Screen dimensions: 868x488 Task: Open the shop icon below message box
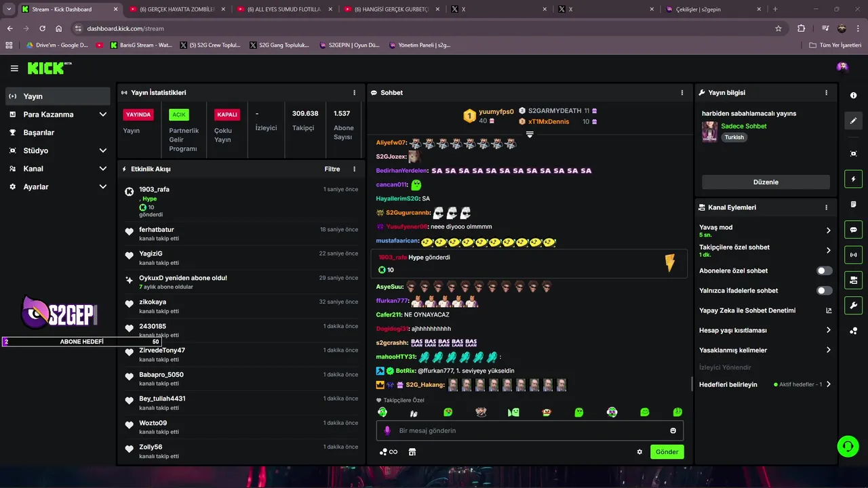[412, 452]
